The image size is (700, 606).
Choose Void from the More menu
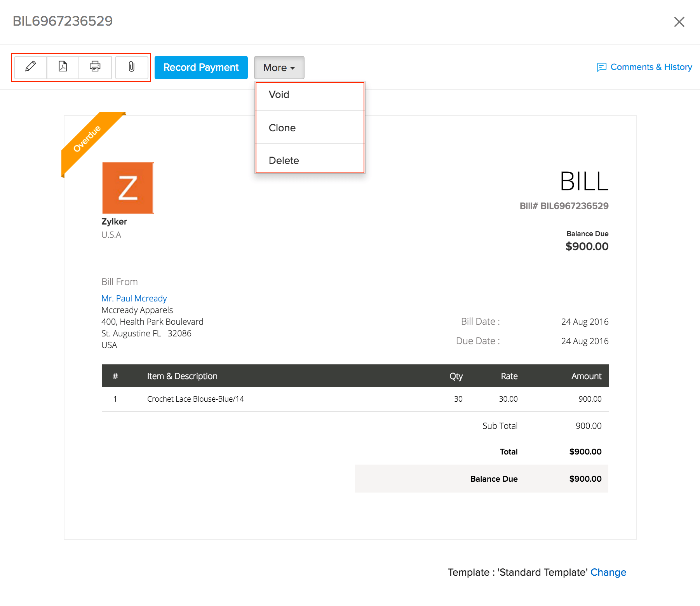pyautogui.click(x=279, y=95)
